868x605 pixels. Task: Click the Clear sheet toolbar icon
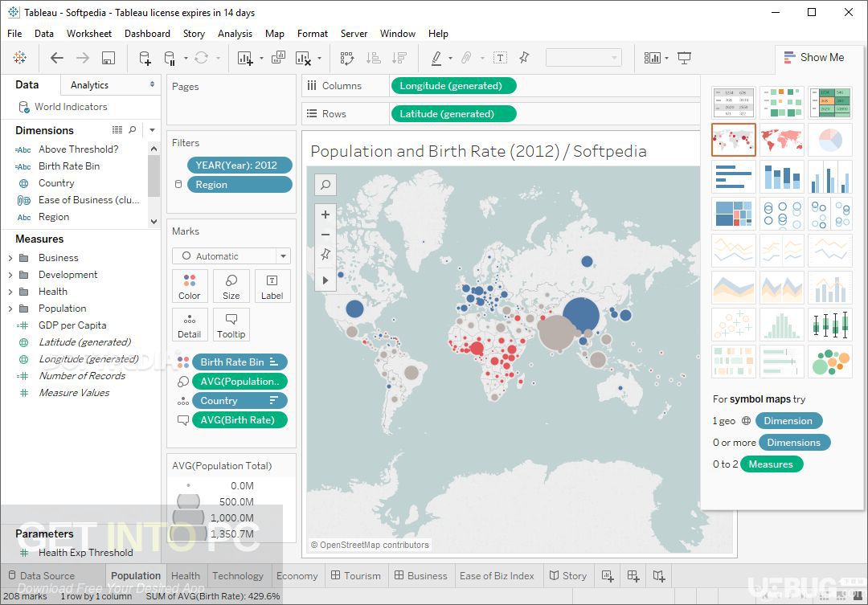click(303, 58)
